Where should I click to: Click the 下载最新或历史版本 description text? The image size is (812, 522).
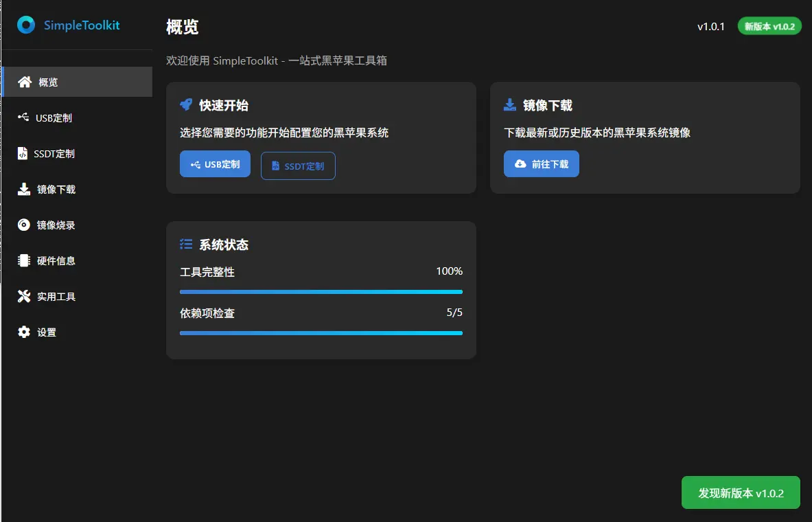597,132
